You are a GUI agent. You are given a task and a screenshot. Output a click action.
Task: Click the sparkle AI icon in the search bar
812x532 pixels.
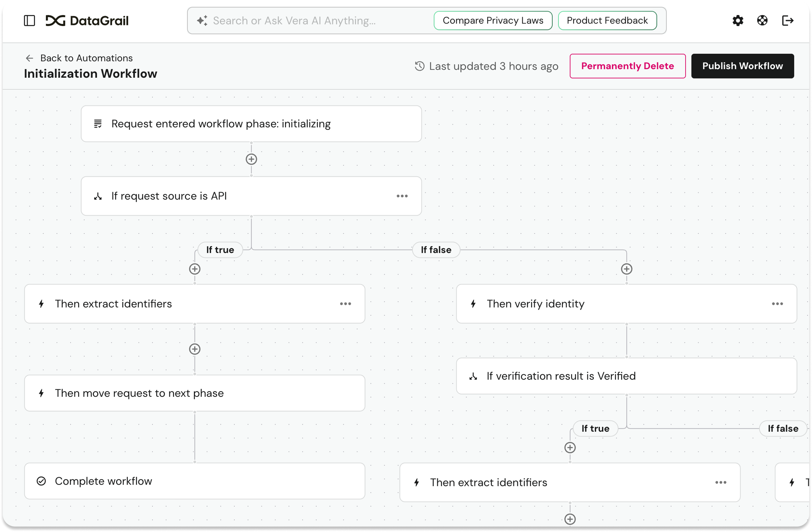coord(202,21)
